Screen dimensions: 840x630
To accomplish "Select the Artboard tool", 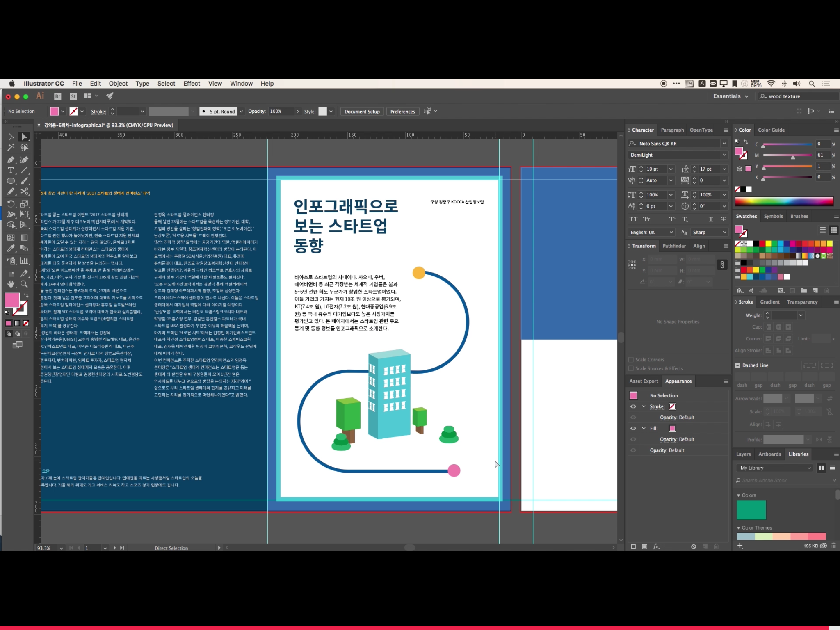I will click(11, 274).
